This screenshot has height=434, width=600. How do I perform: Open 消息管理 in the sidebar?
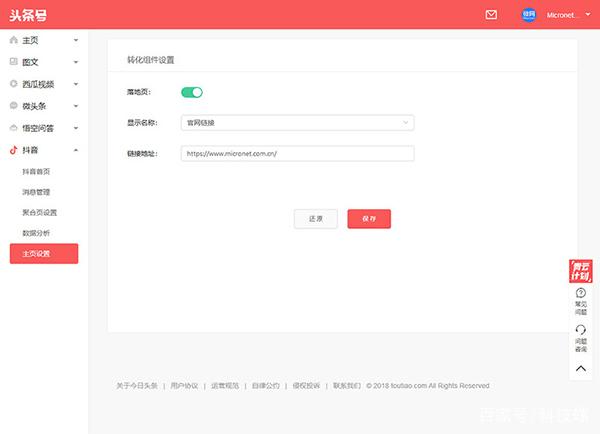tap(36, 192)
